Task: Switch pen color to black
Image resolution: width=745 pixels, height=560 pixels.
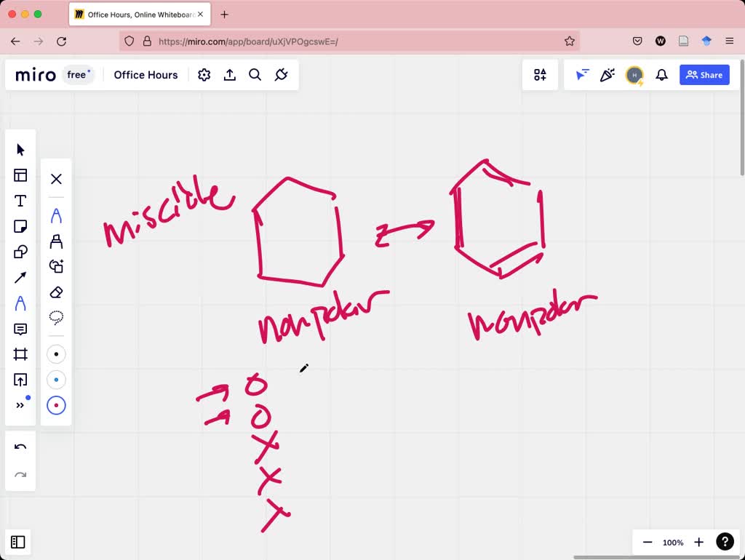Action: tap(56, 354)
